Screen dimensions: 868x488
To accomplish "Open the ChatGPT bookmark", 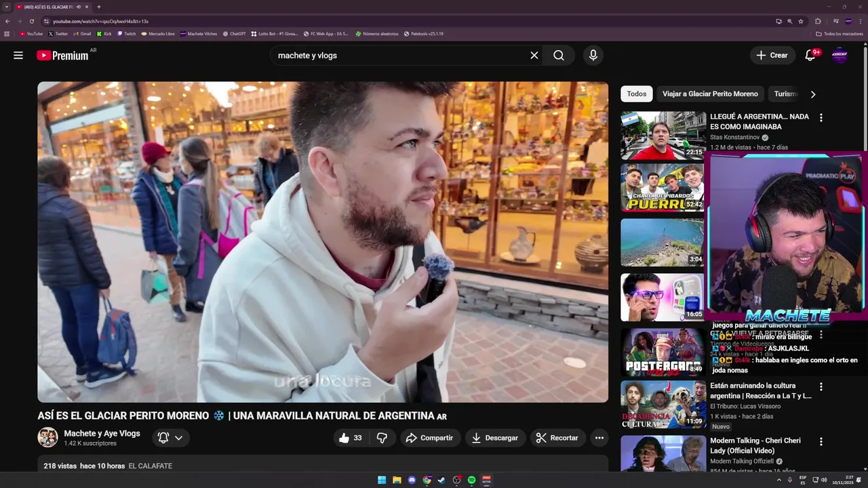I will point(234,33).
